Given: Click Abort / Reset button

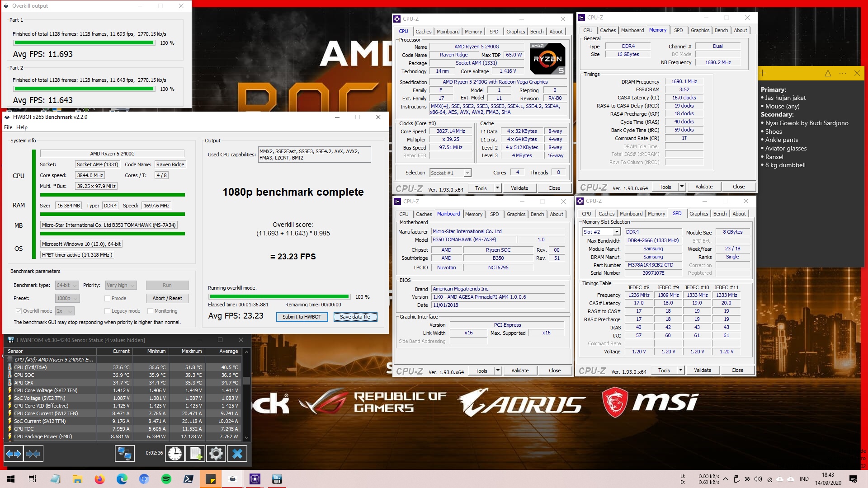Looking at the screenshot, I should [167, 298].
